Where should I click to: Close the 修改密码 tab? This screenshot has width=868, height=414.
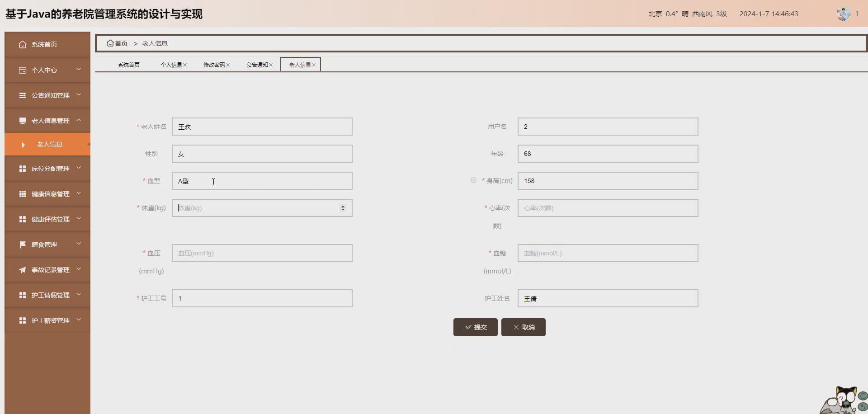coord(228,65)
